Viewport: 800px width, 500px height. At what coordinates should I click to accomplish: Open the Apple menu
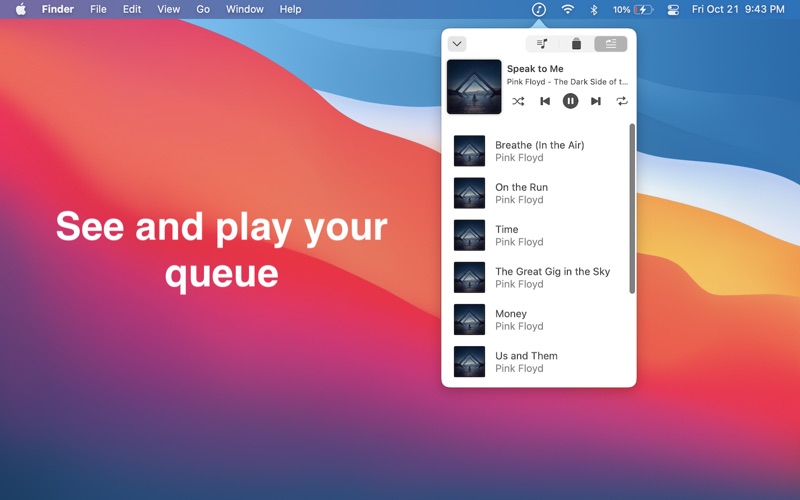click(20, 9)
